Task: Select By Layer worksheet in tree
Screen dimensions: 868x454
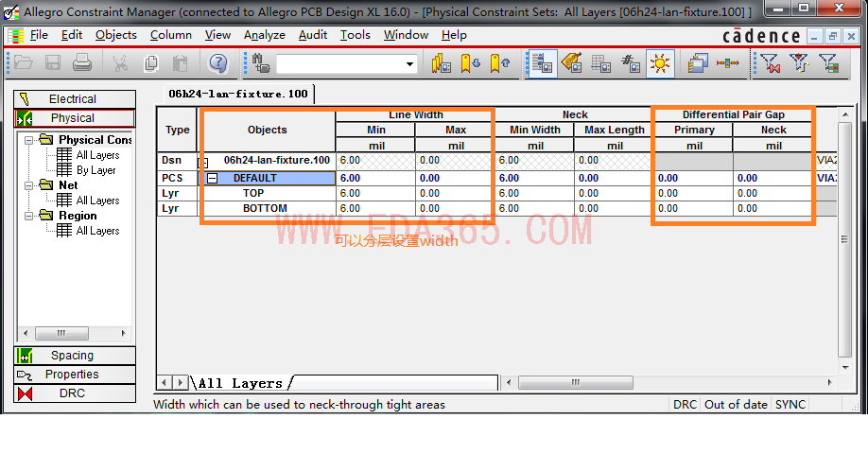Action: click(95, 170)
